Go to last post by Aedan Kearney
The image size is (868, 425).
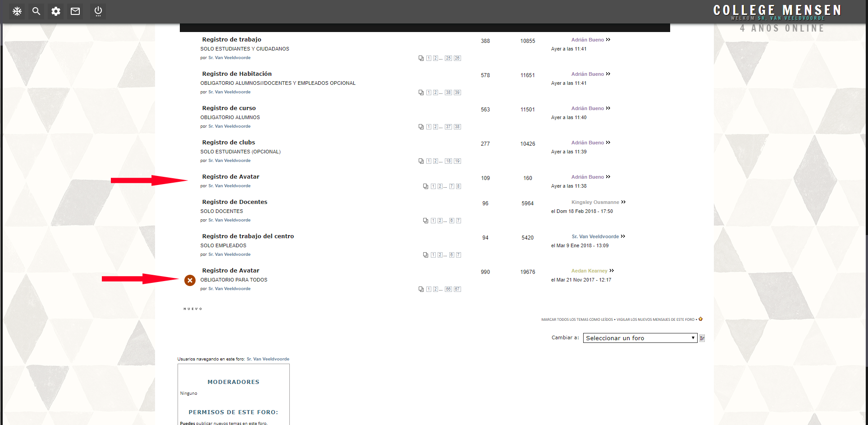pos(612,271)
